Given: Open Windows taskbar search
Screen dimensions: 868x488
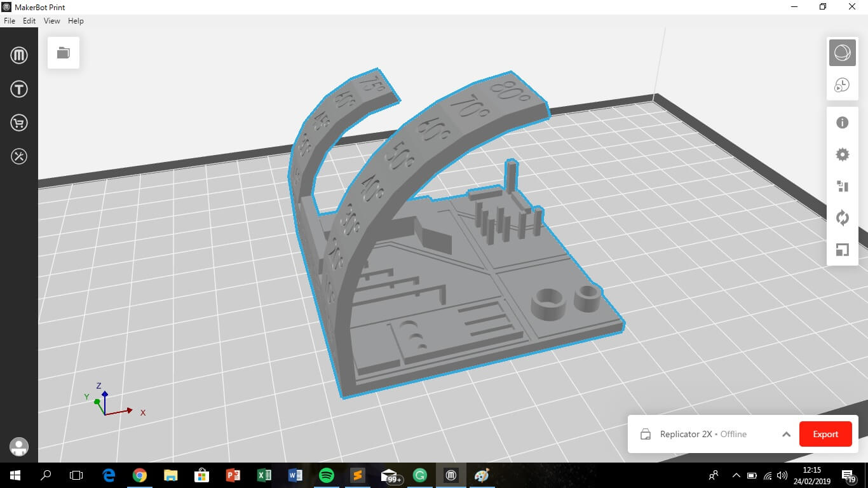Looking at the screenshot, I should [x=46, y=475].
